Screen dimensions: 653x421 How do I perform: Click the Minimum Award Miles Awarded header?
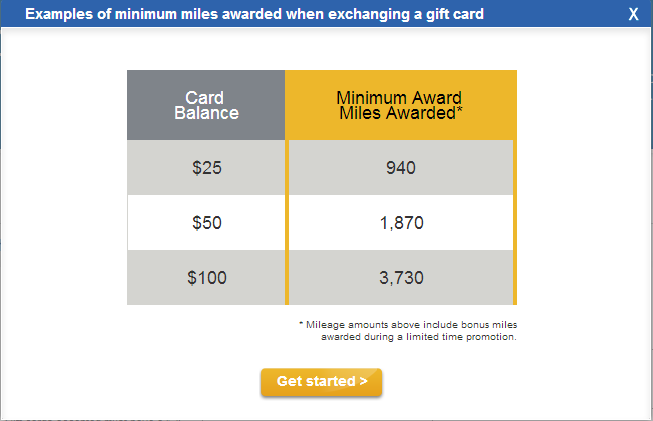pos(401,105)
